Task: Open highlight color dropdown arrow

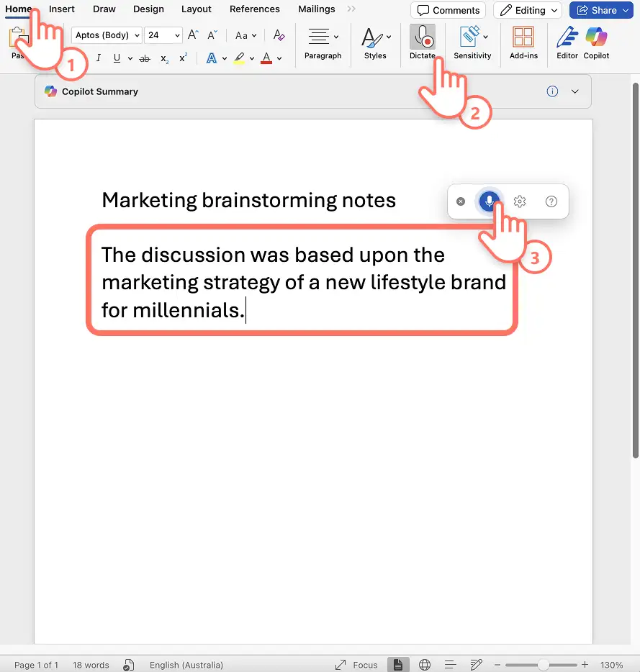Action: pos(252,59)
